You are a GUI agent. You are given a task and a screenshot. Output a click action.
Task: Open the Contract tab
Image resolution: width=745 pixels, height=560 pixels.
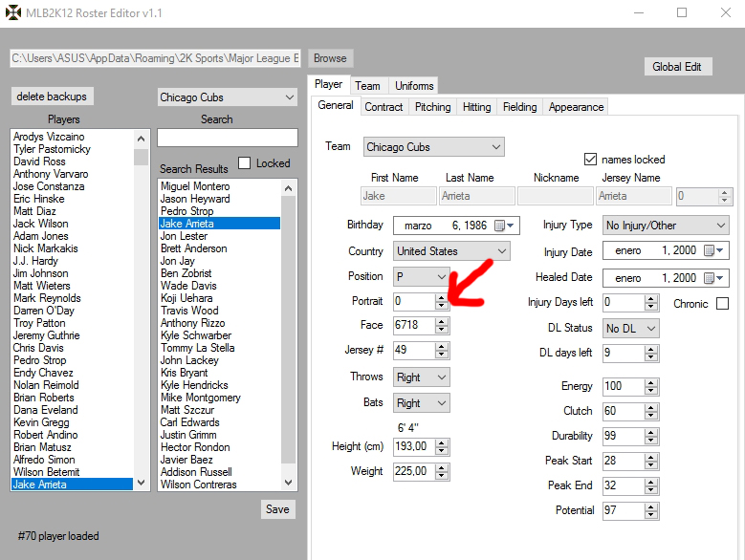coord(383,107)
